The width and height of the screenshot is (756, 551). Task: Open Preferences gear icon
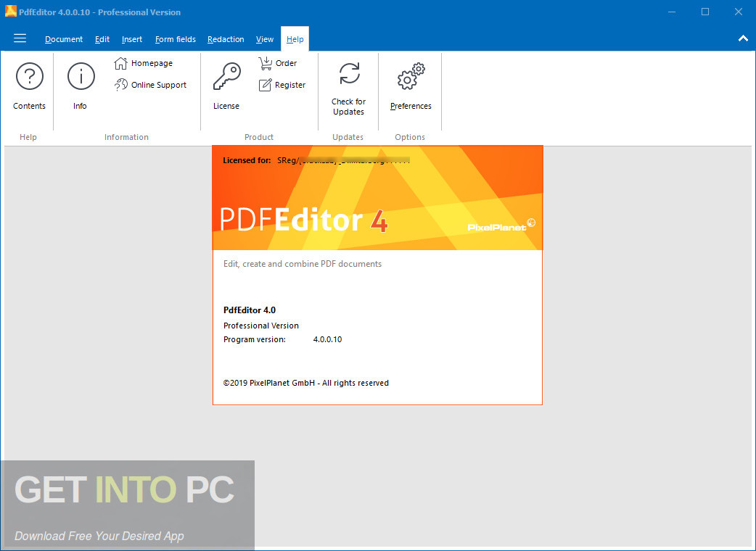411,77
